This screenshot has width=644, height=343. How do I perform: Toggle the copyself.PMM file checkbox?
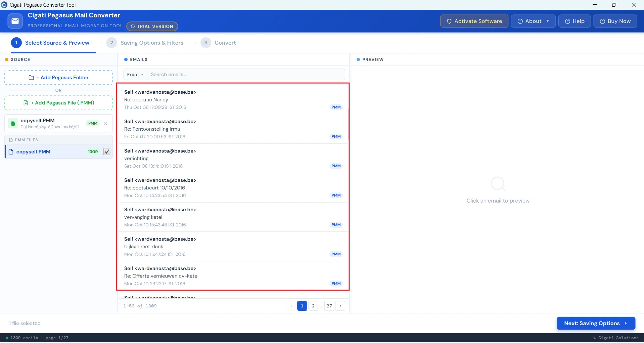pos(107,152)
